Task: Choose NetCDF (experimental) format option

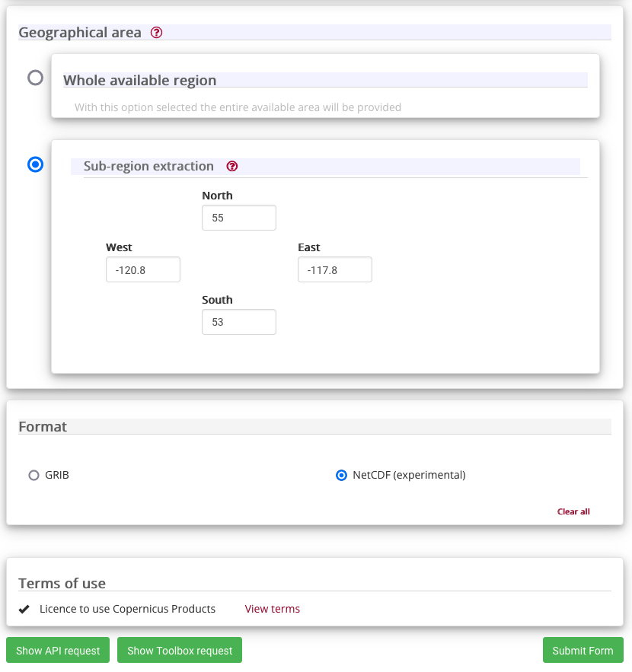Action: tap(341, 476)
